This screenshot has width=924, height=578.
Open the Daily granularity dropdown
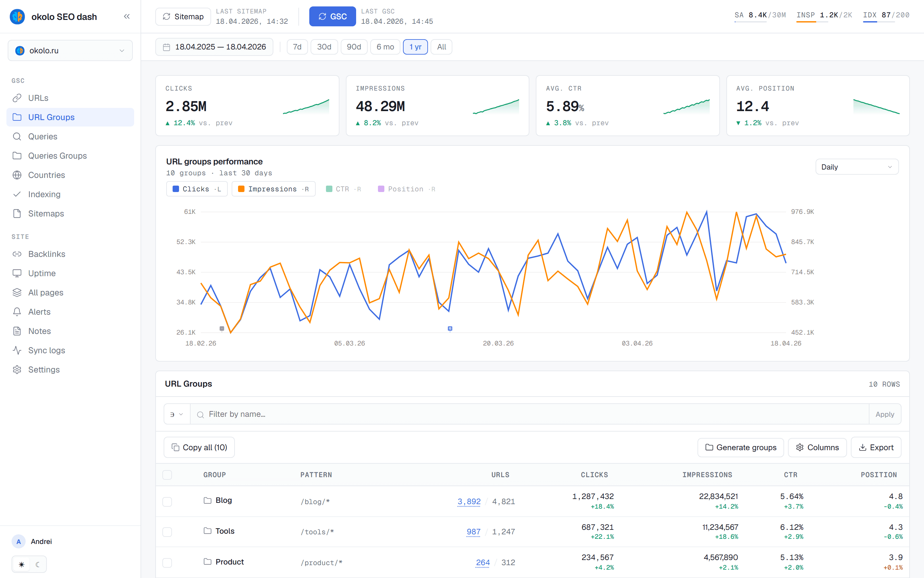[x=857, y=167]
